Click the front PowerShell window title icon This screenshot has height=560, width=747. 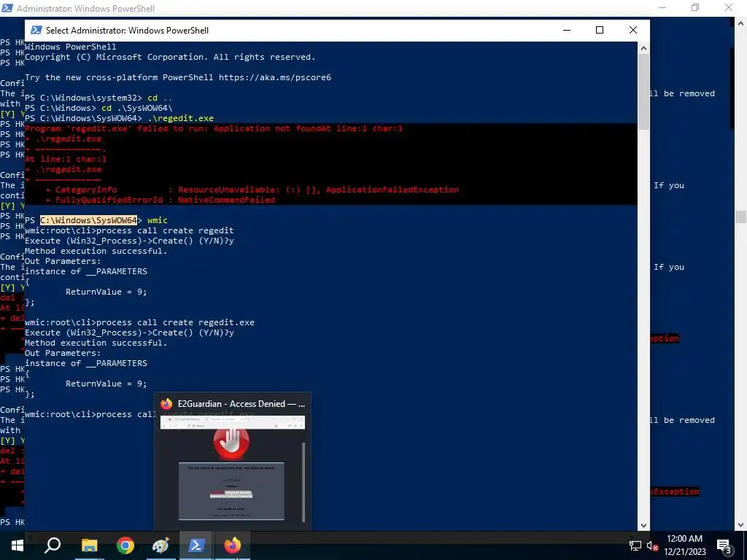pyautogui.click(x=36, y=30)
